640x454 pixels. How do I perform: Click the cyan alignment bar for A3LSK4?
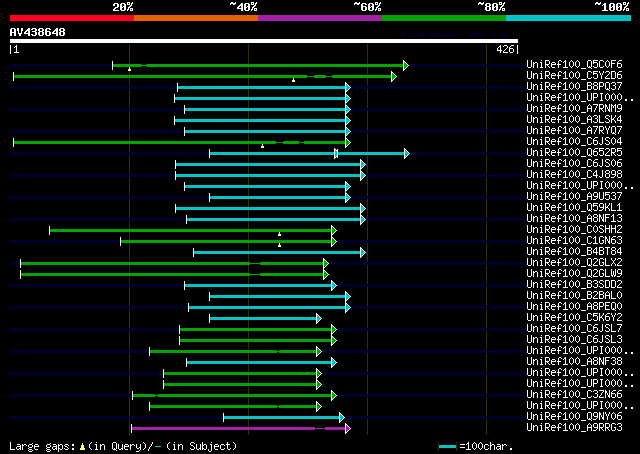tap(260, 120)
